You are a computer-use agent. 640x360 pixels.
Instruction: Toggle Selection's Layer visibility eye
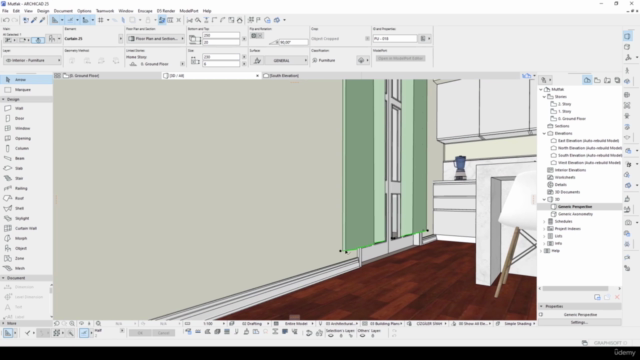point(331,336)
